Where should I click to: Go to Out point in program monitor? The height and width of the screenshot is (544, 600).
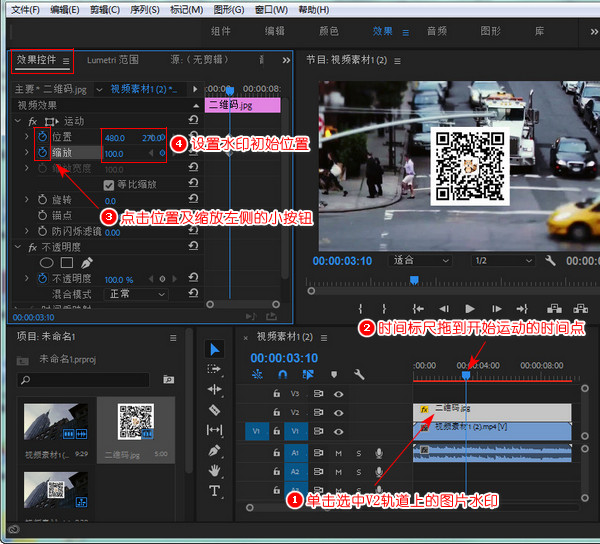point(522,308)
